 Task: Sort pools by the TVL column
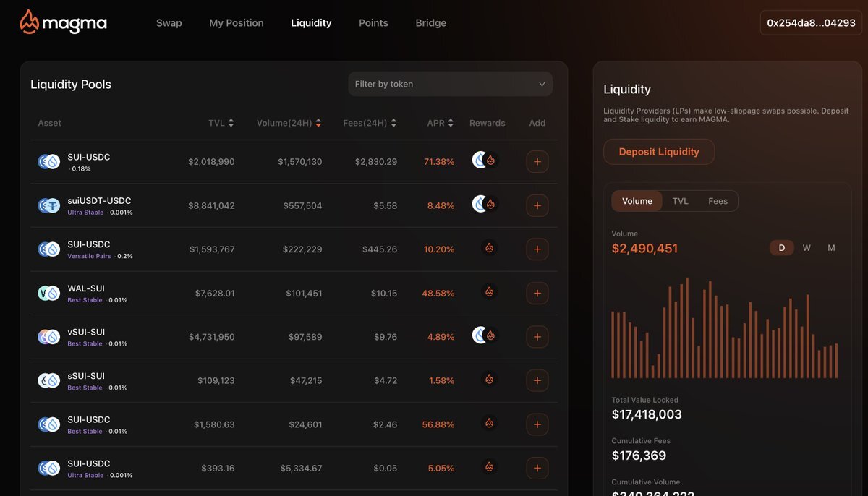pos(221,123)
